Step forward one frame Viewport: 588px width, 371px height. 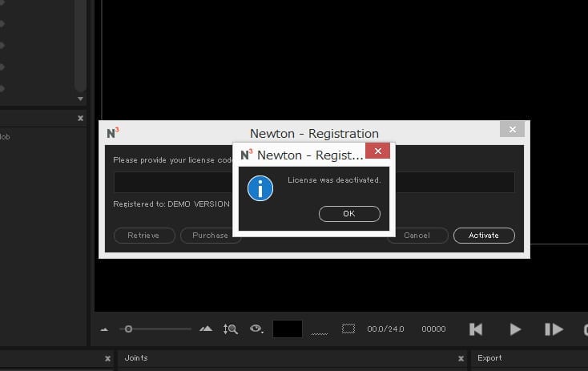click(x=554, y=329)
